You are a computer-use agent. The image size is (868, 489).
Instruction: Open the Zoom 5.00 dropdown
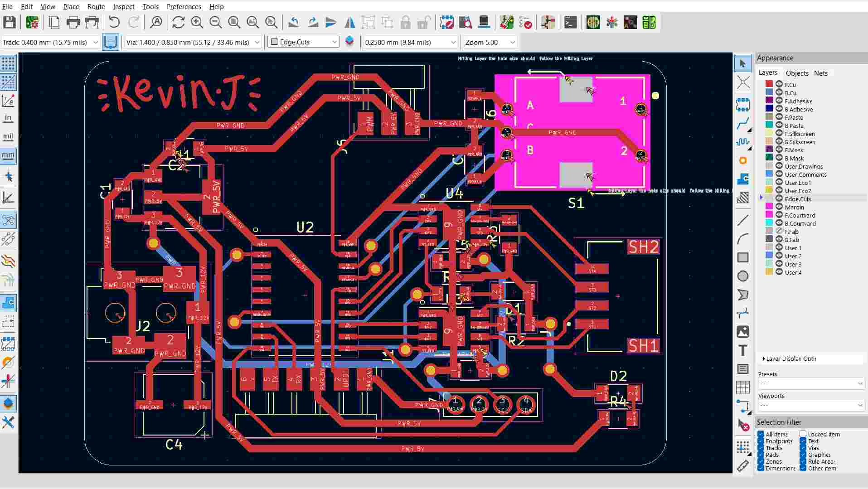click(490, 42)
